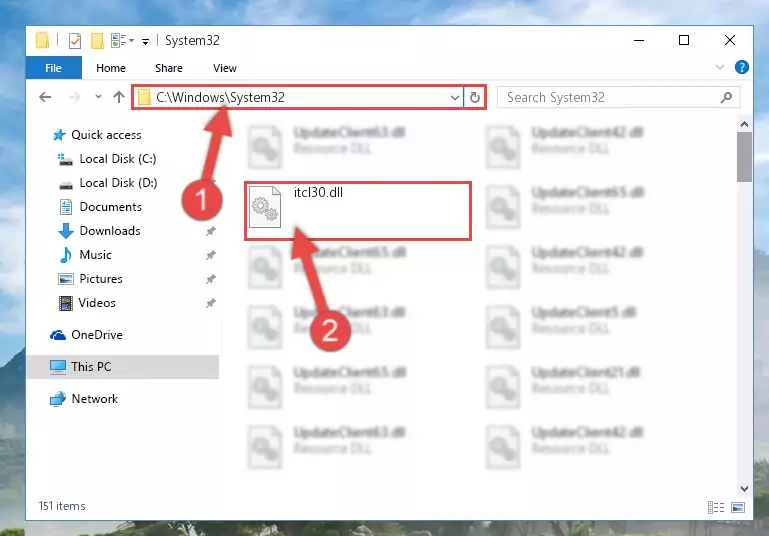The height and width of the screenshot is (536, 769).
Task: Click the Properties checkmark icon in title bar
Action: click(75, 41)
